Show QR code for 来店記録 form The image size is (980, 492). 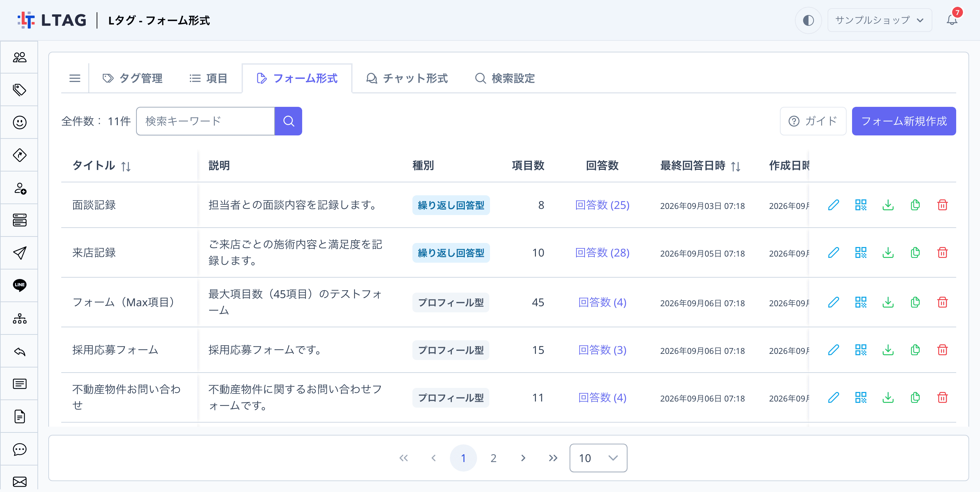click(x=861, y=253)
